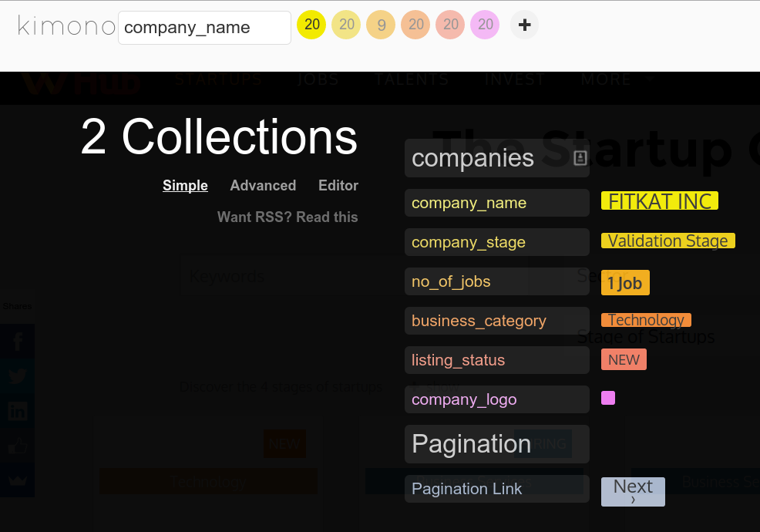The height and width of the screenshot is (532, 760).
Task: Open the Want RSS? Read this link
Action: tap(288, 217)
